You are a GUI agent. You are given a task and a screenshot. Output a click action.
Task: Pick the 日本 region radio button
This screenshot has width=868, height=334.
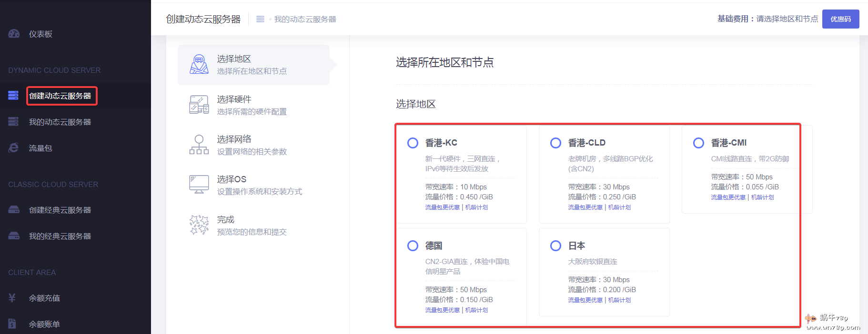pyautogui.click(x=555, y=246)
